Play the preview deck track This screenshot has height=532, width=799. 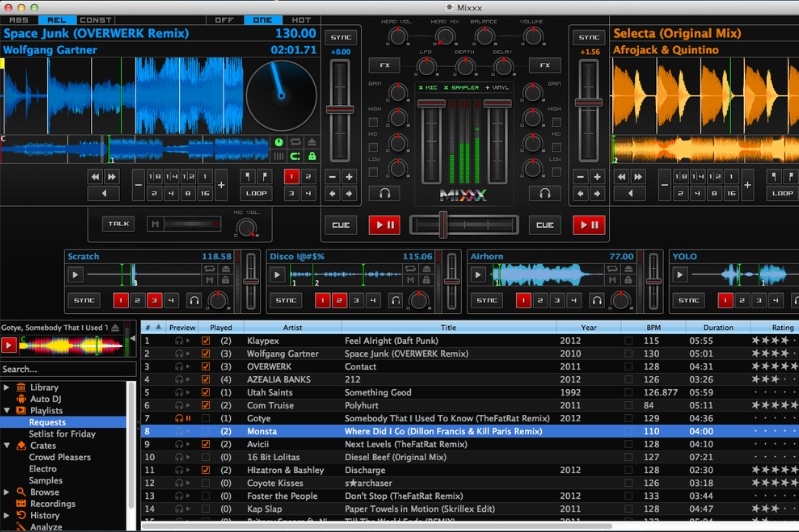(x=9, y=346)
